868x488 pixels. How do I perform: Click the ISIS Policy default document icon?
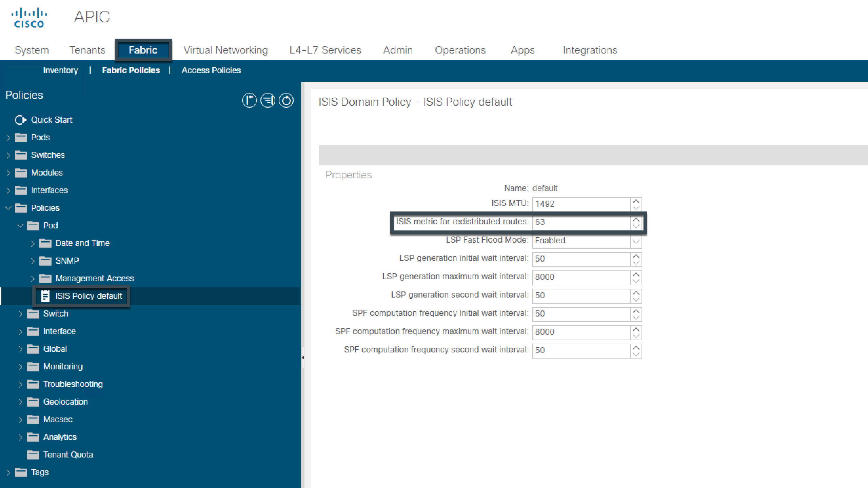point(45,296)
